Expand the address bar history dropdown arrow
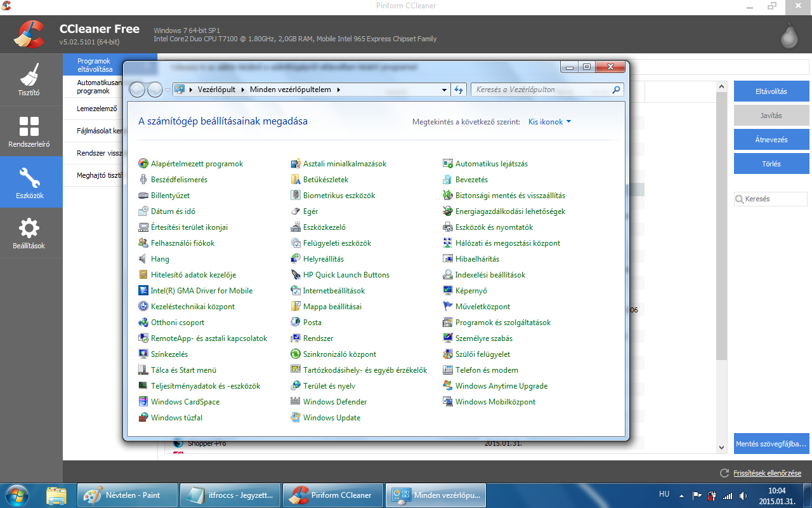Screen dimensions: 812x508 445,90
